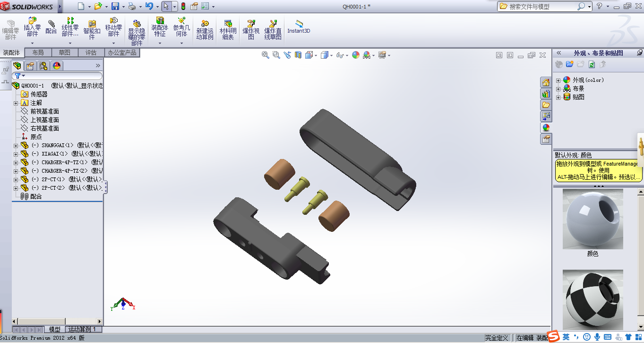644x343 pixels.
Task: Switch to the 草图 sketch tab
Action: 64,53
